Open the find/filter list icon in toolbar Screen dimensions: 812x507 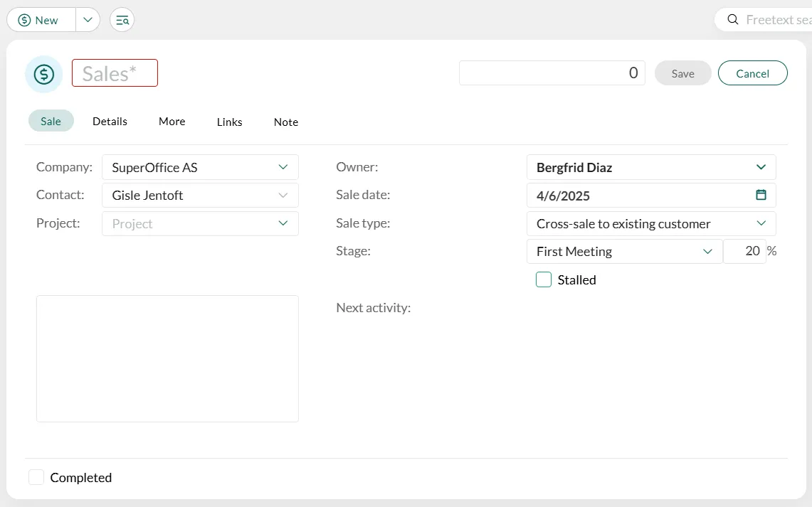(122, 20)
